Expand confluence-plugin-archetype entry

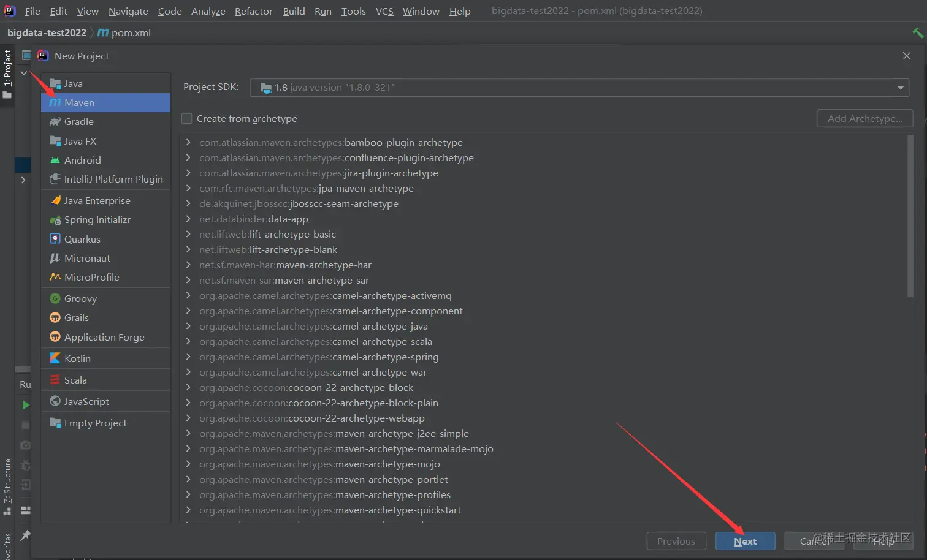coord(188,157)
